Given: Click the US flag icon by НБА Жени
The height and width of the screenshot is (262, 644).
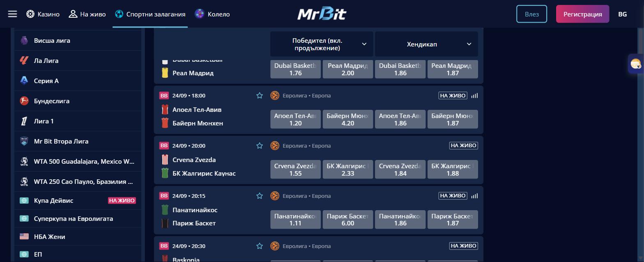Looking at the screenshot, I should 24,236.
